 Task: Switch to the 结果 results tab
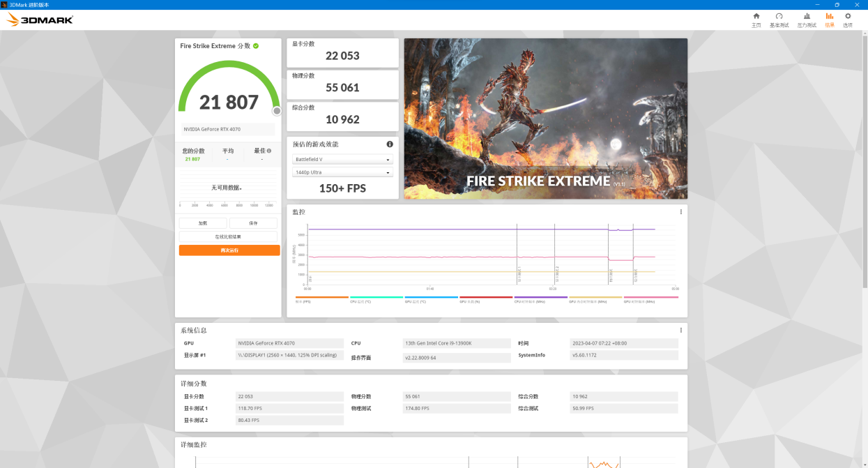[829, 20]
